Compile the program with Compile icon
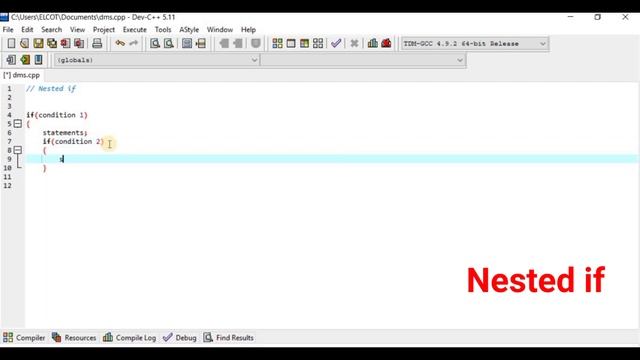The height and width of the screenshot is (360, 640). [x=277, y=43]
